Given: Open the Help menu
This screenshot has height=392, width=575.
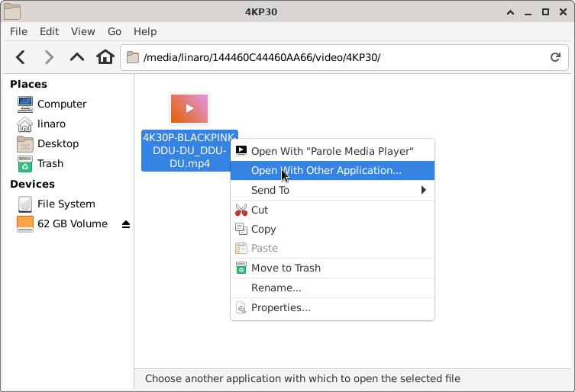Looking at the screenshot, I should pos(145,31).
